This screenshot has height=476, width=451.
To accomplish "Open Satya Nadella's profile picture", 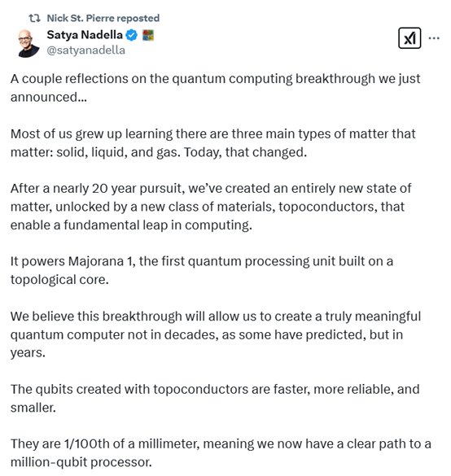I will 28,43.
